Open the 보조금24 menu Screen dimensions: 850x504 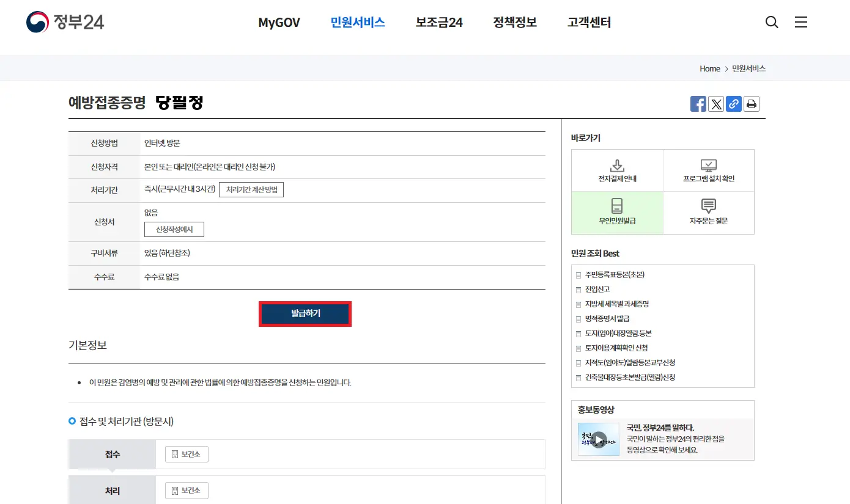[438, 22]
